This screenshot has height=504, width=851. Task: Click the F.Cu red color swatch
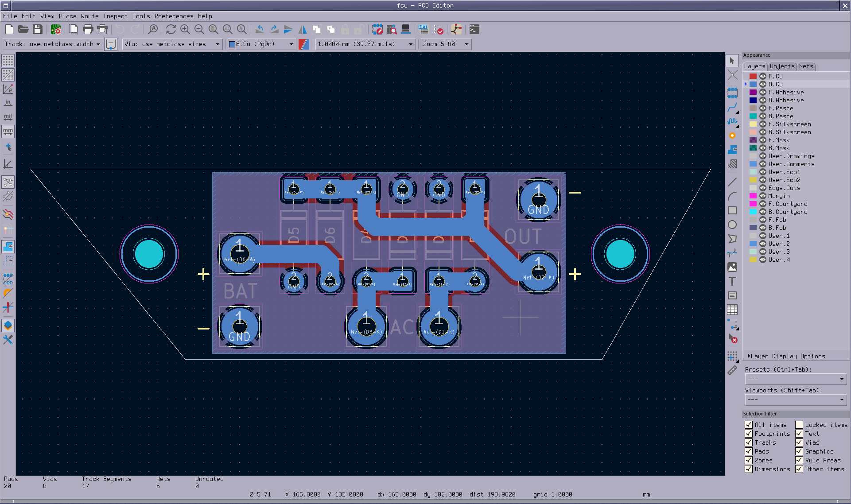(753, 77)
